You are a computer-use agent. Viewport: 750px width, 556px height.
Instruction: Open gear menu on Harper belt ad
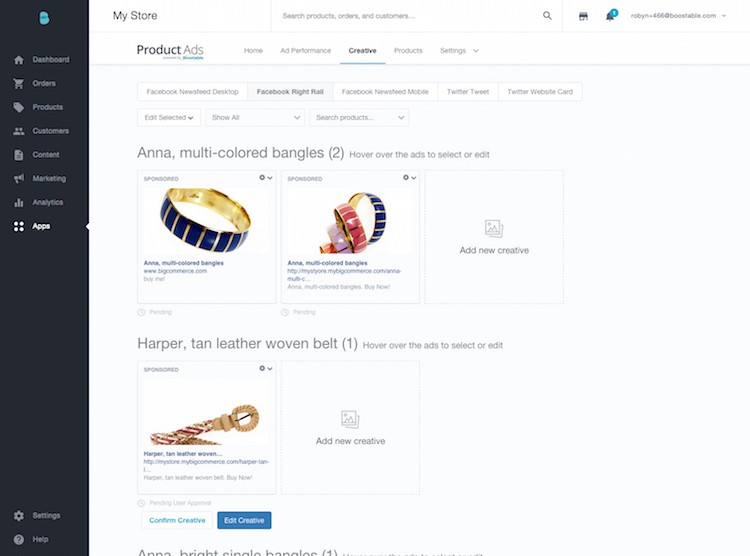coord(265,368)
